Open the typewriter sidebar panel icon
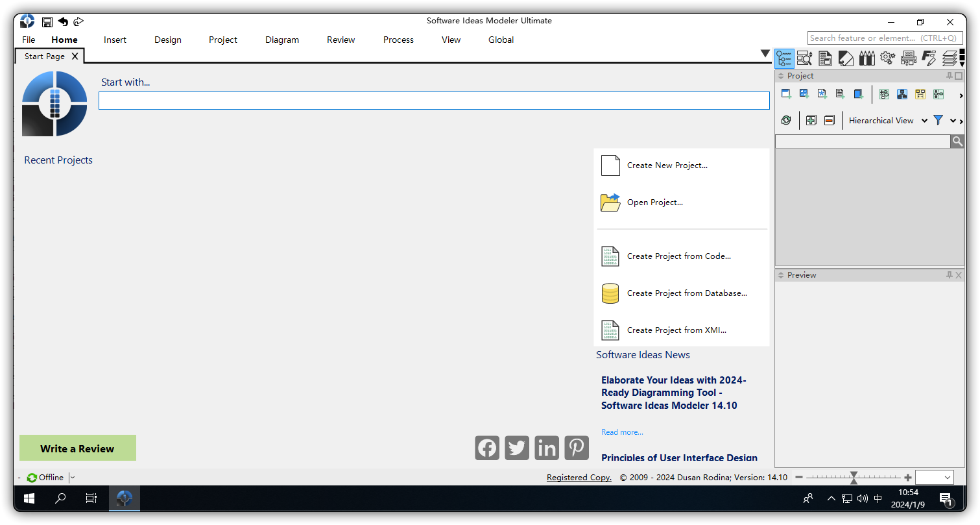The width and height of the screenshot is (980, 525). tap(909, 58)
